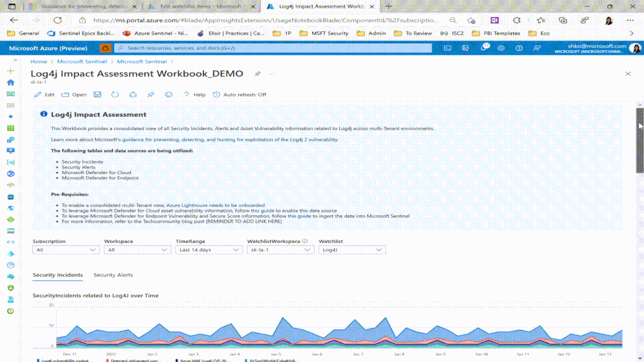Switch to the Security Alerts tab
The width and height of the screenshot is (644, 362).
click(113, 275)
